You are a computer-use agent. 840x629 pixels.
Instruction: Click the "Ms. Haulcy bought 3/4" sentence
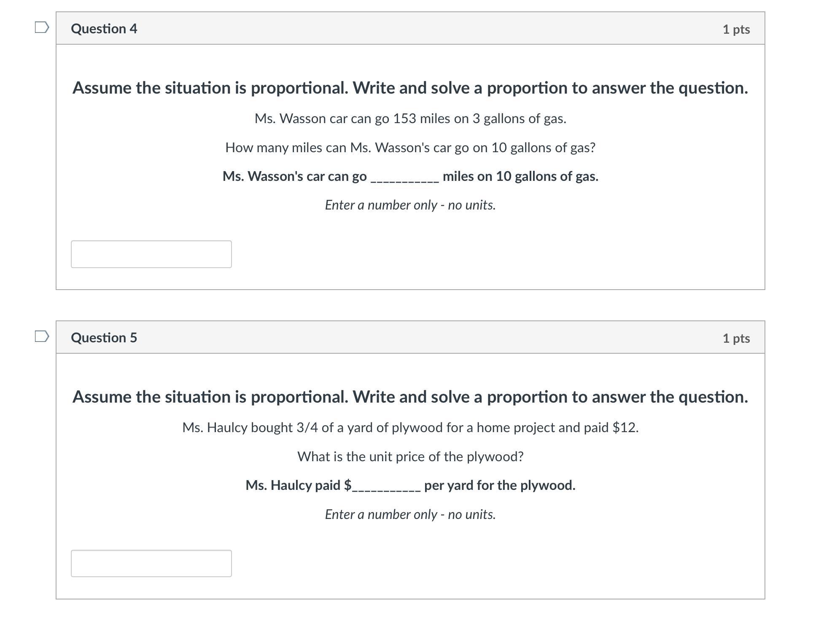click(x=410, y=427)
